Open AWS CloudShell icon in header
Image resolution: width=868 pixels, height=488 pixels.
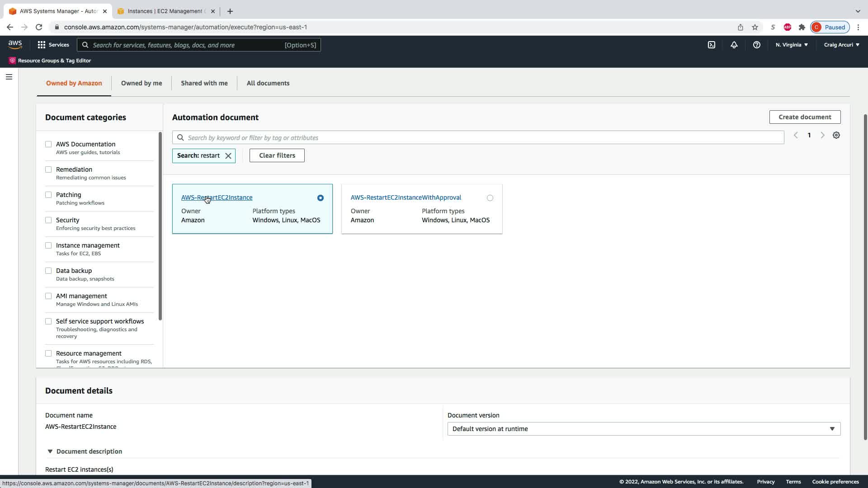(712, 45)
